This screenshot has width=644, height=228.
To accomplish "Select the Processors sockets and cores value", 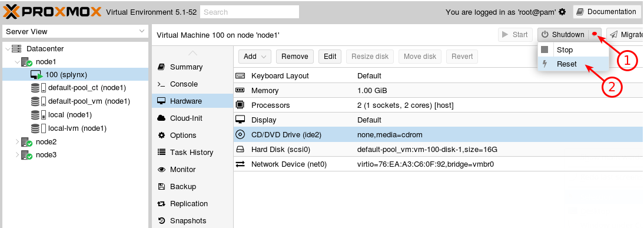I will (406, 105).
